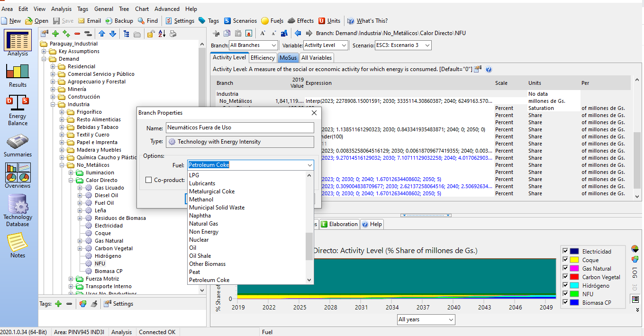This screenshot has width=644, height=336.
Task: Open the Advanced menu
Action: click(167, 9)
